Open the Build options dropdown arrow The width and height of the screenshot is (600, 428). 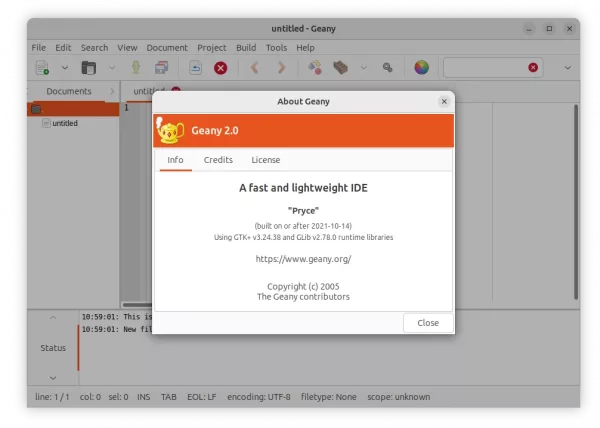364,68
